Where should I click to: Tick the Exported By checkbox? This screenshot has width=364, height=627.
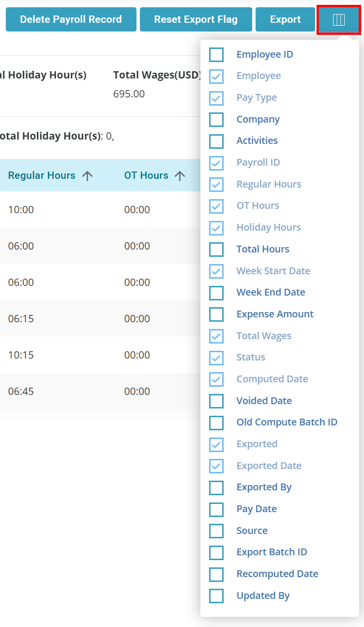click(x=216, y=487)
